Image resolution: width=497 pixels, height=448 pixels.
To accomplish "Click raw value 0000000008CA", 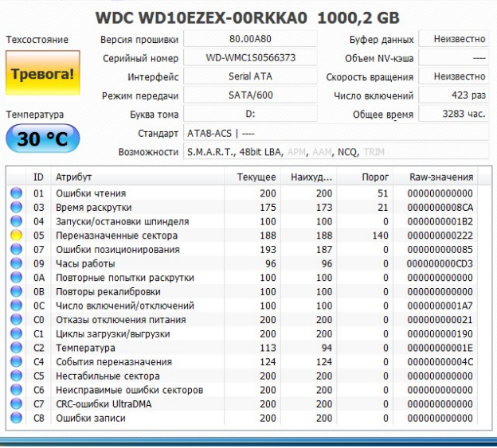I will click(440, 208).
